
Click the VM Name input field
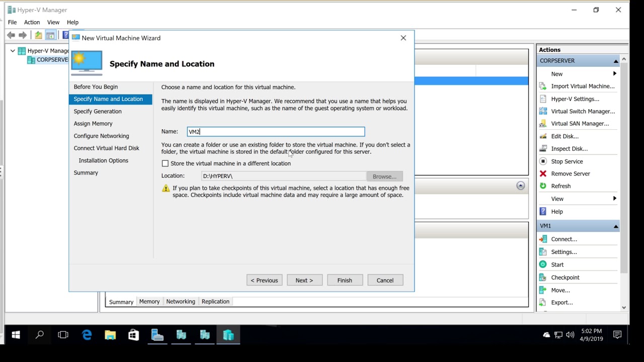[x=276, y=132]
